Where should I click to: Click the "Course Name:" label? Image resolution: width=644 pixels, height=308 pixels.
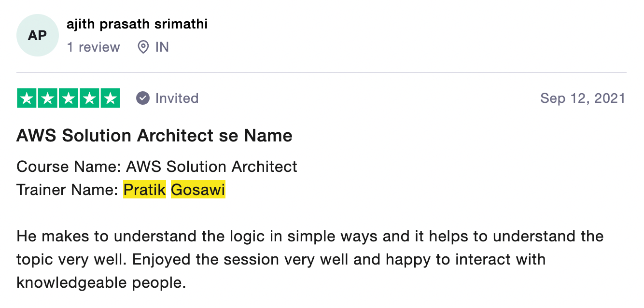(x=69, y=167)
